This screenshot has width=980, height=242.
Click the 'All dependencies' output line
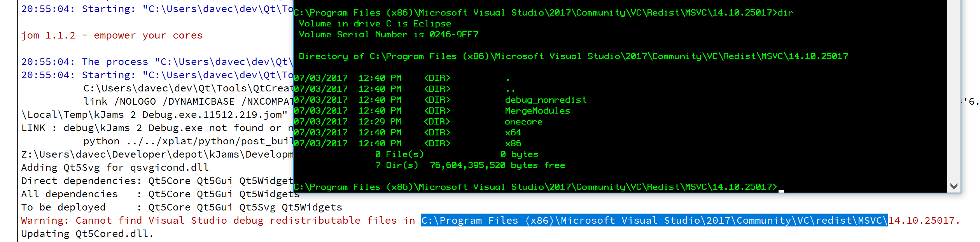(x=159, y=194)
